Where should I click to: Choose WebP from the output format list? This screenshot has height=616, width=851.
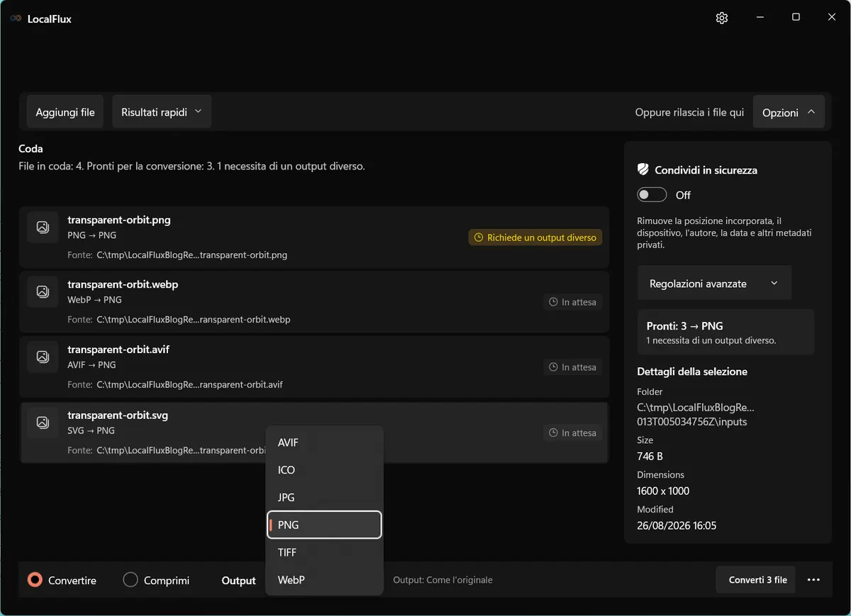point(324,580)
